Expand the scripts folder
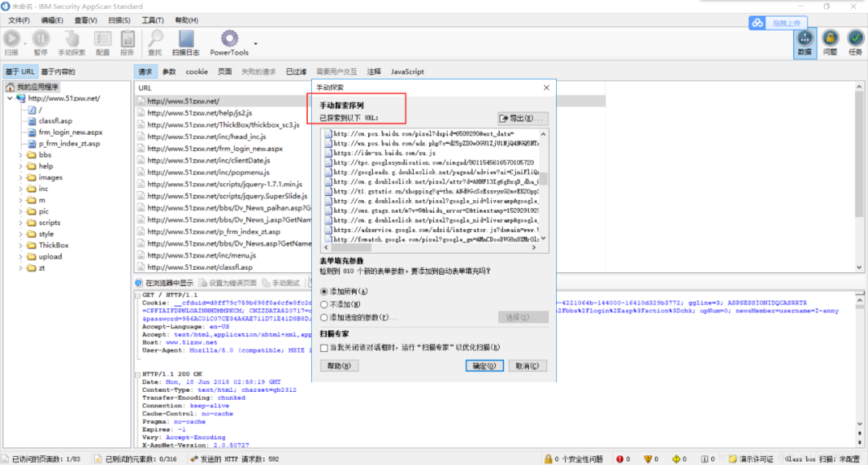 [20, 222]
